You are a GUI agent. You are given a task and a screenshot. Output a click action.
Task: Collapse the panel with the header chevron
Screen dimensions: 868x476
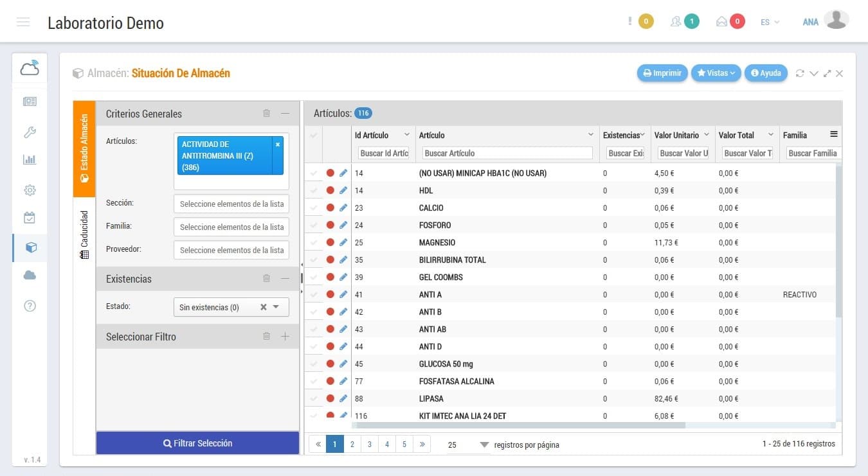tap(813, 73)
